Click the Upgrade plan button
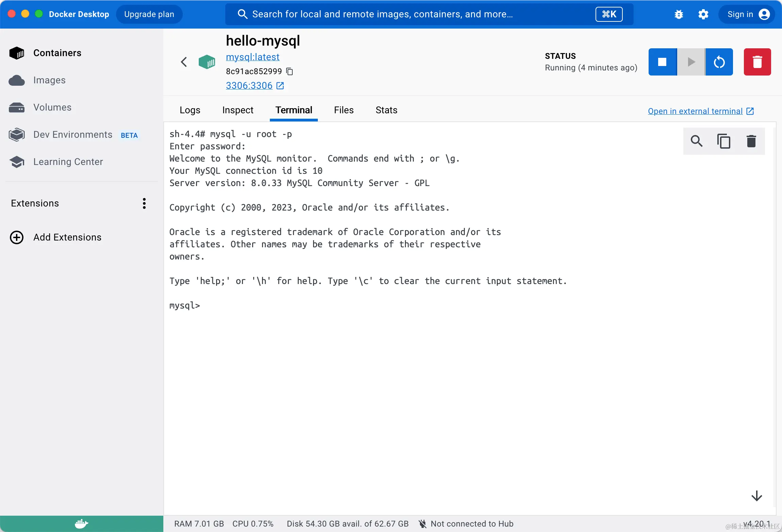782x532 pixels. (x=149, y=14)
